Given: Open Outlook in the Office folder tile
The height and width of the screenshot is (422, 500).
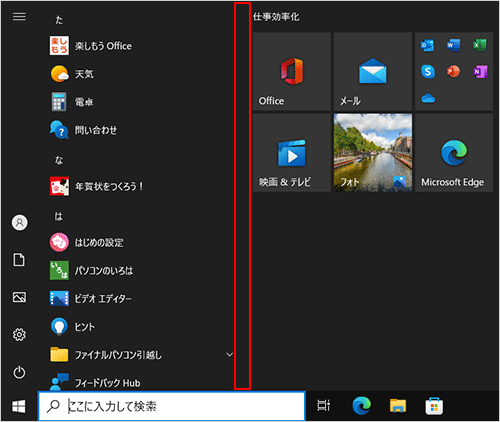Looking at the screenshot, I should [x=427, y=45].
